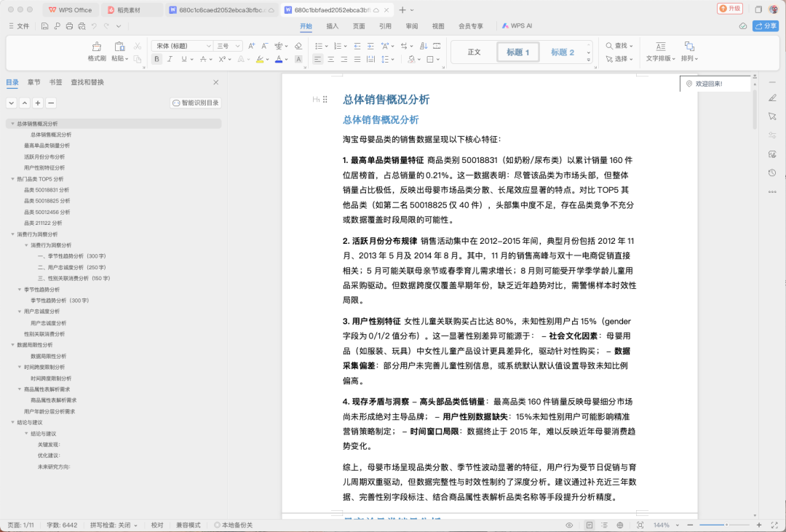Collapse the 热门品类 TOP5 分析 outline node
The height and width of the screenshot is (532, 786).
pos(12,179)
